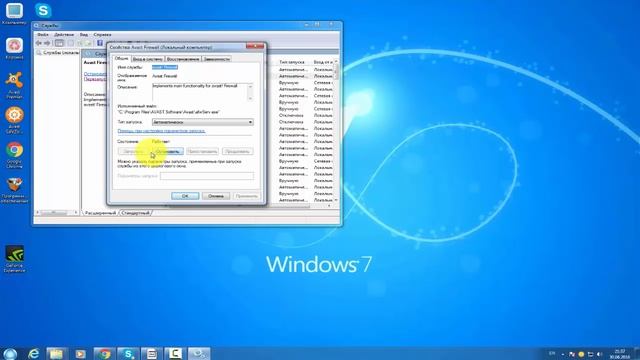Image resolution: width=640 pixels, height=360 pixels.
Task: Open the tray clock and date
Action: [620, 354]
